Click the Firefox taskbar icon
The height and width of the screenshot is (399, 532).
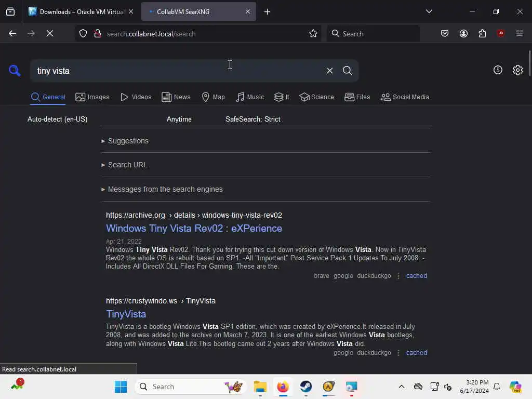[x=283, y=387]
